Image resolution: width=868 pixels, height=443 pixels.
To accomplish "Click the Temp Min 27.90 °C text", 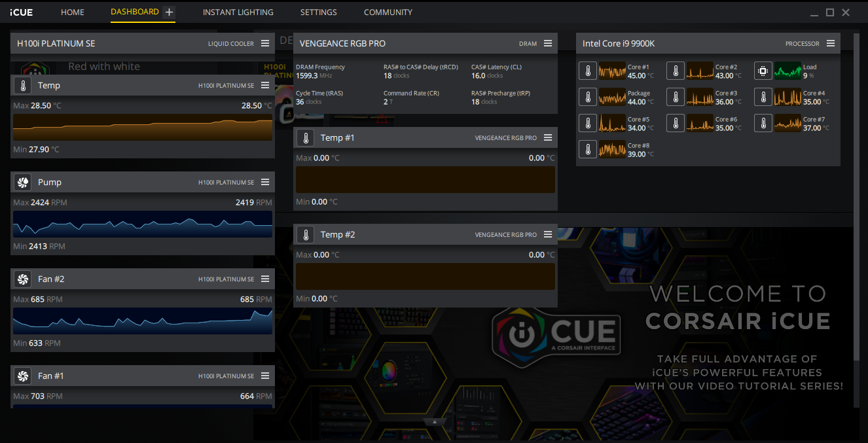I will [36, 149].
